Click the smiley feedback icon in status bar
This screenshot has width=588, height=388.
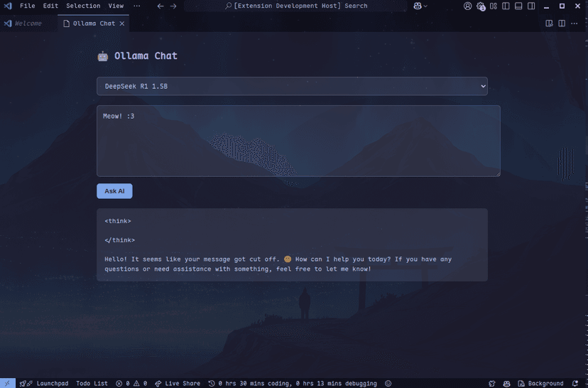(x=388, y=383)
